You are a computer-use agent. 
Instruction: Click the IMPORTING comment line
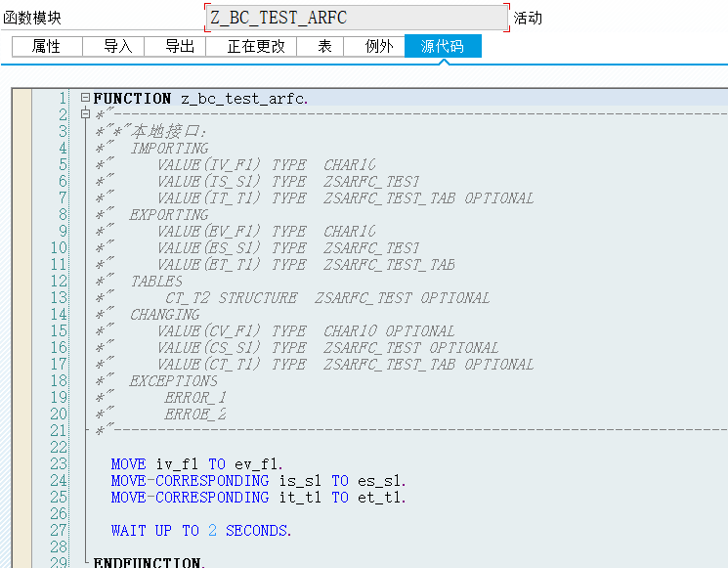tap(152, 149)
